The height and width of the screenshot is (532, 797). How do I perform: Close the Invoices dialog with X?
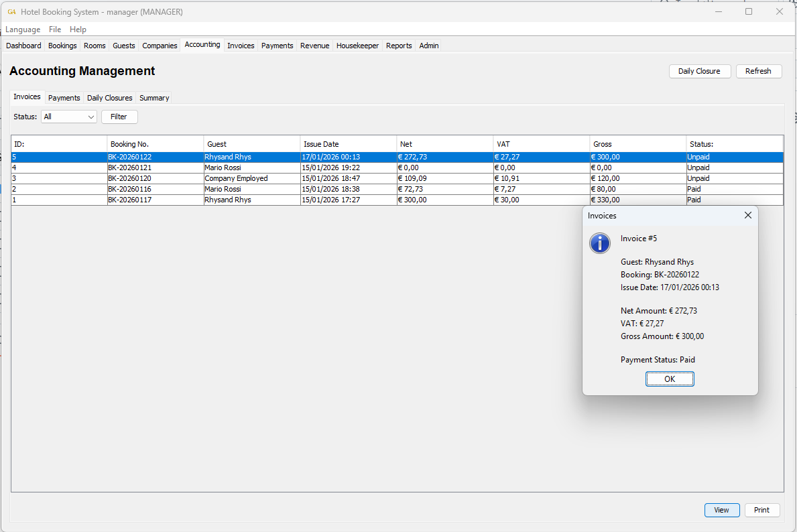748,215
